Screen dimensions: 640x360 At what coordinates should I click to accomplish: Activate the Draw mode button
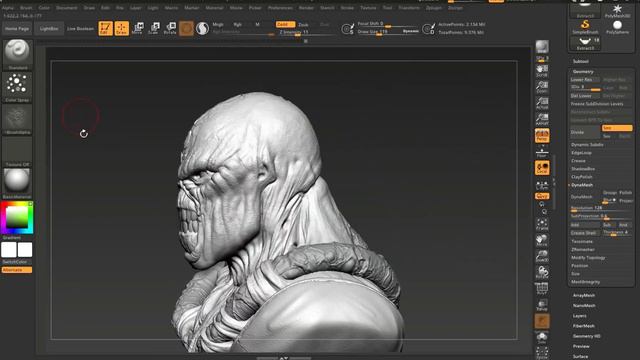point(122,28)
